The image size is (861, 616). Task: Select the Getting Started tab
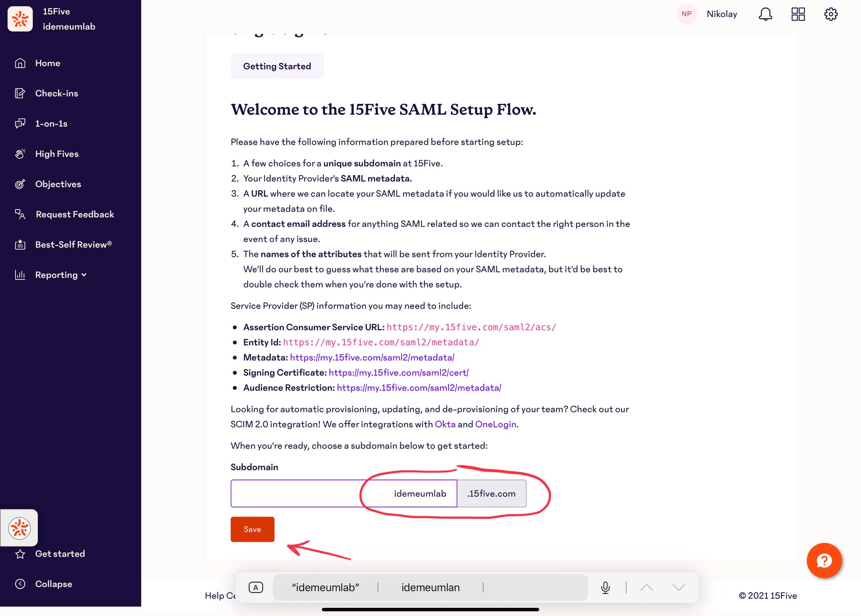[277, 66]
